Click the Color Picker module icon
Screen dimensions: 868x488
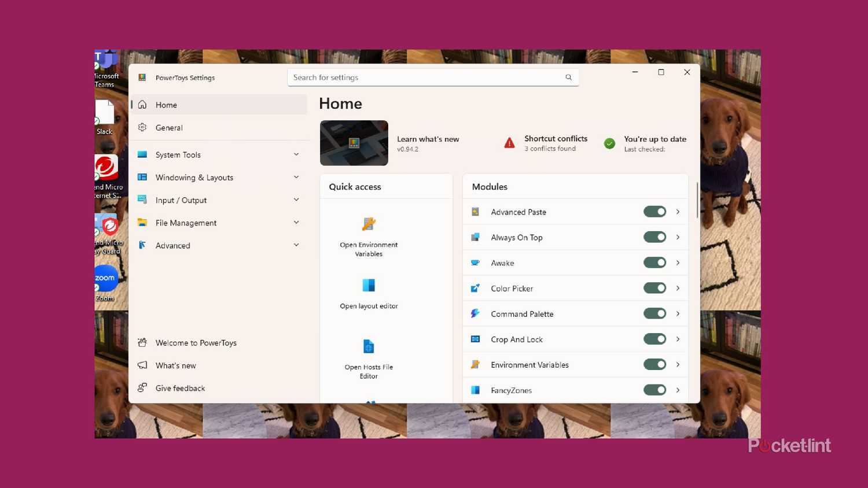(x=475, y=289)
